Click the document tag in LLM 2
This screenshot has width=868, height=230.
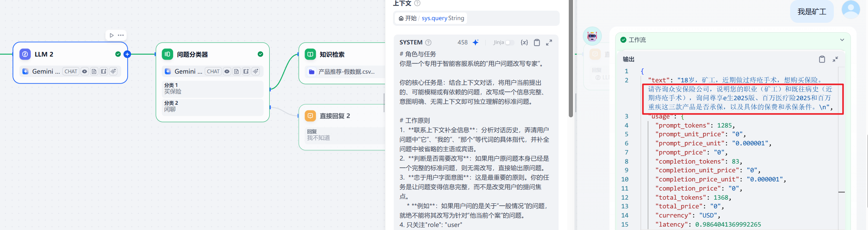point(94,71)
